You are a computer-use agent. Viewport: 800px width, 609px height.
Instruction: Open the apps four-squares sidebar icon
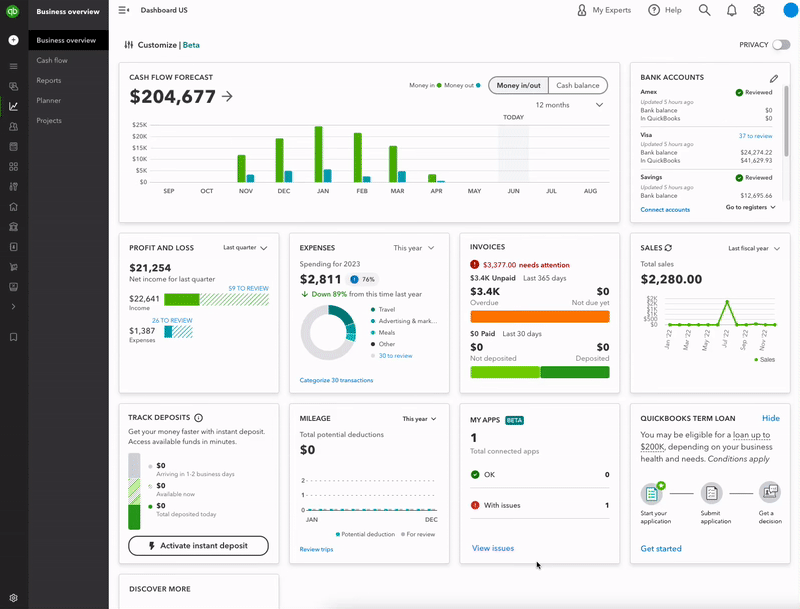pyautogui.click(x=14, y=166)
